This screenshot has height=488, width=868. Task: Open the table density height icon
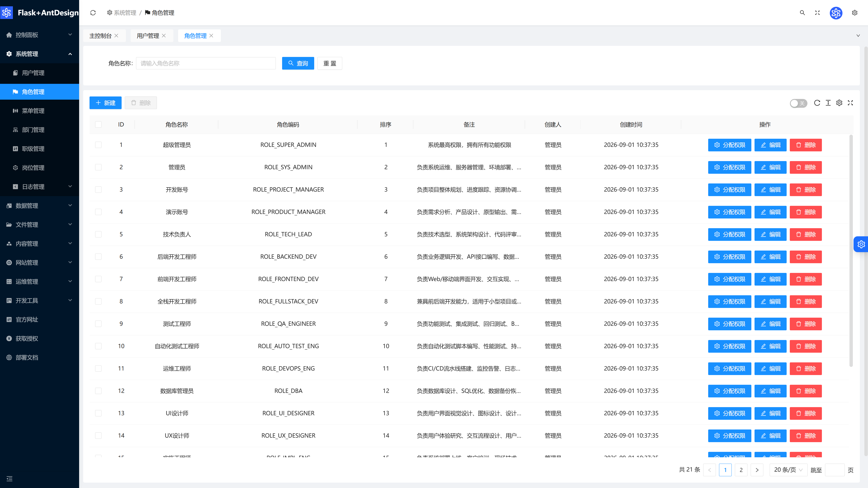(828, 103)
